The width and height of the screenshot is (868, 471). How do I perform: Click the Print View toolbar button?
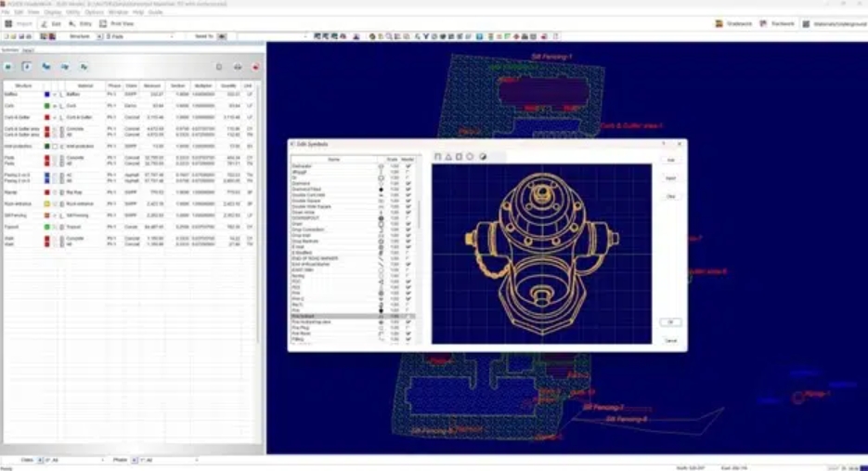point(119,23)
